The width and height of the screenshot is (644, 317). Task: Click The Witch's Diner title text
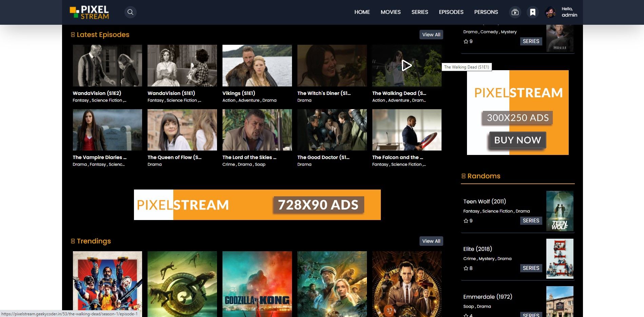coord(324,93)
